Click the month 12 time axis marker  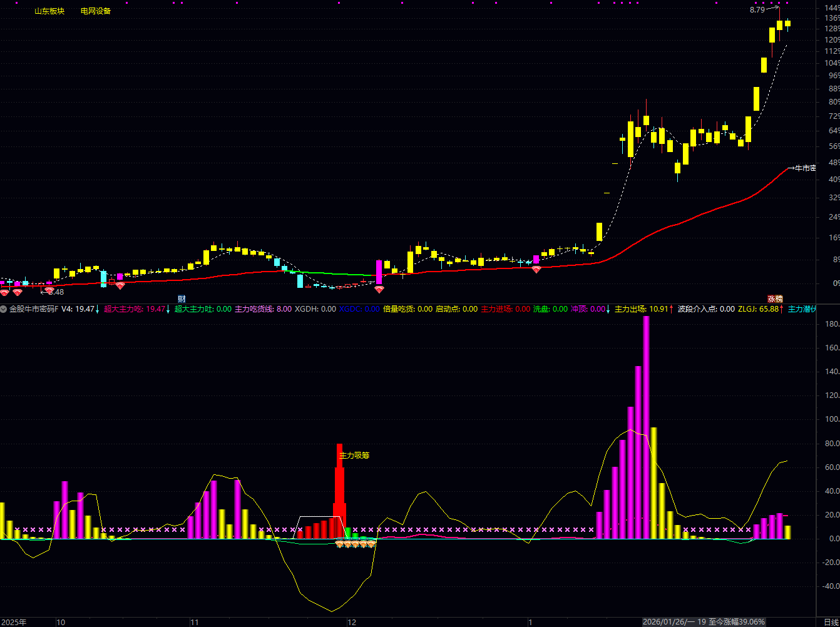pos(352,622)
